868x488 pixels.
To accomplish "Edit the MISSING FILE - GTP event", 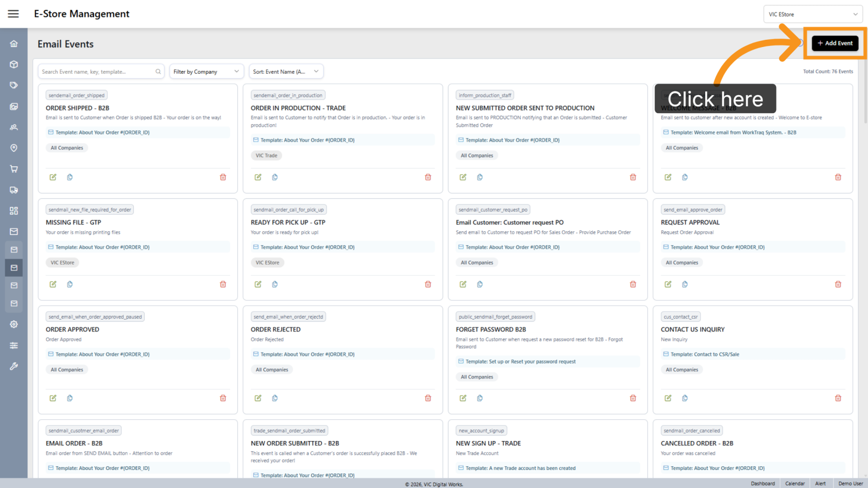I will pos(53,284).
